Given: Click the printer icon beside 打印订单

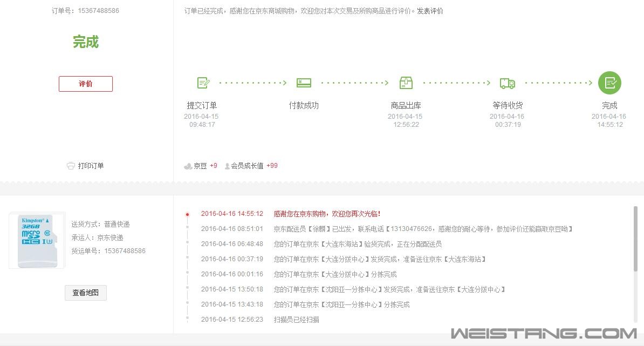Looking at the screenshot, I should point(71,166).
